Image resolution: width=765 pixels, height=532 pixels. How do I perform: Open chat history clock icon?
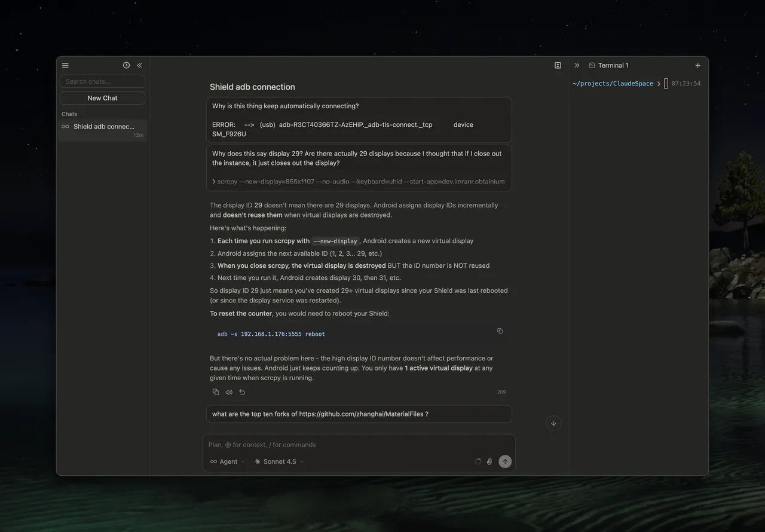click(126, 65)
